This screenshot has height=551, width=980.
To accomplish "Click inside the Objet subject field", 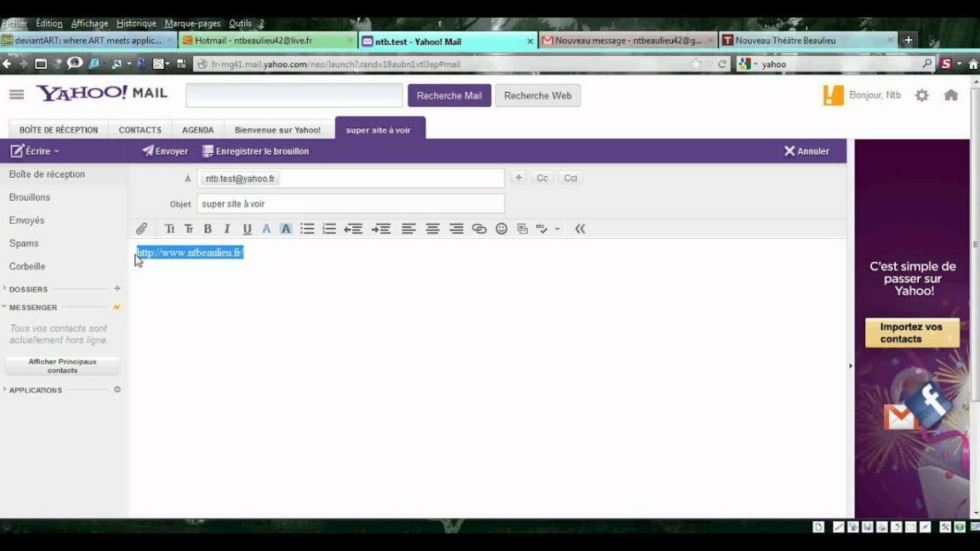I will click(340, 203).
